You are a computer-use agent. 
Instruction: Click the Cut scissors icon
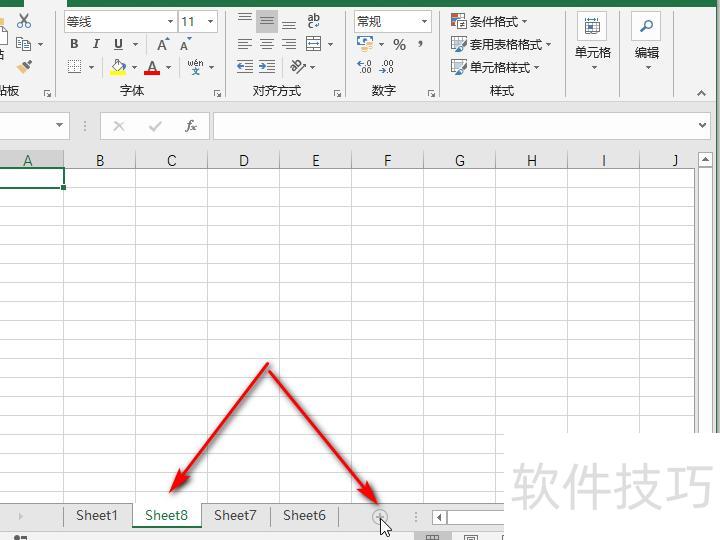24,21
